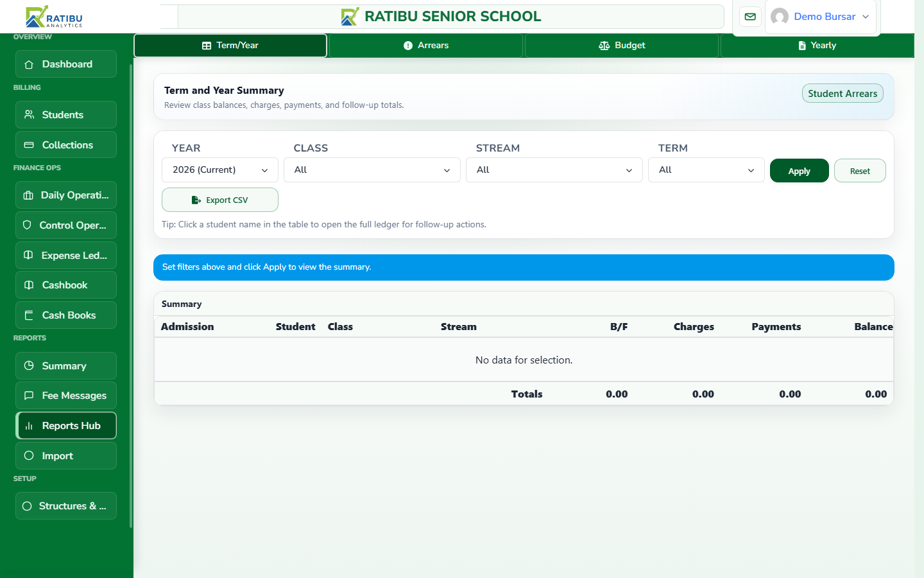Viewport: 924px width, 578px height.
Task: Click the Students people icon
Action: pyautogui.click(x=29, y=114)
